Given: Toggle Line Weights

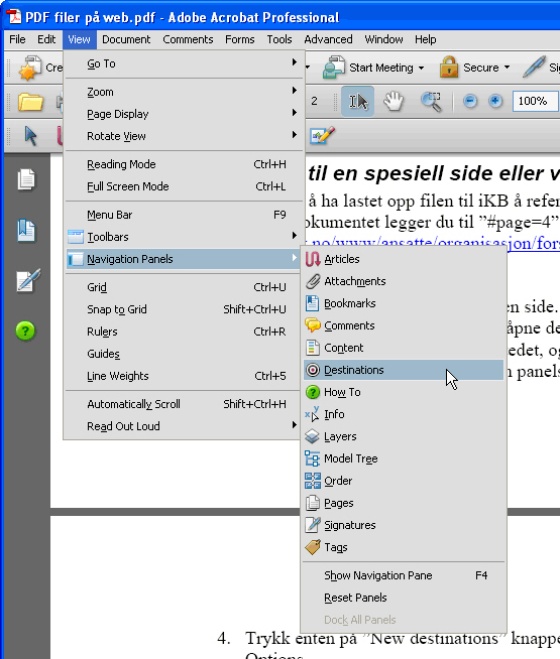Looking at the screenshot, I should tap(184, 376).
